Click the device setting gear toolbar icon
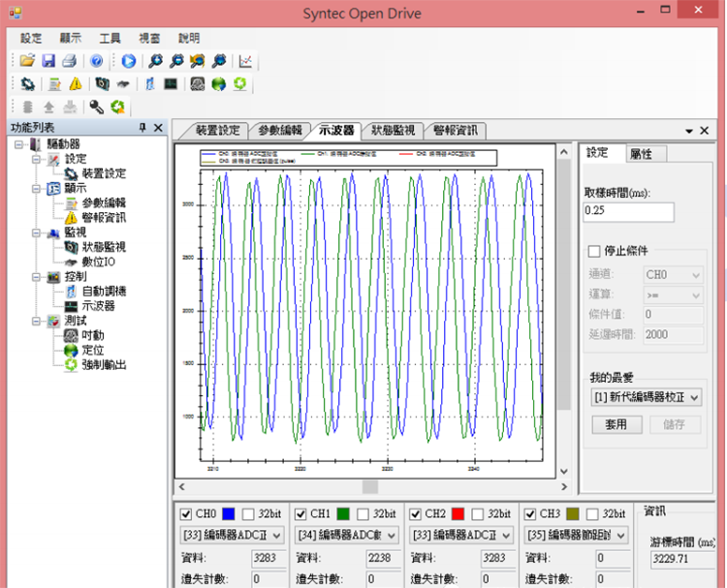The image size is (727, 588). 28,84
